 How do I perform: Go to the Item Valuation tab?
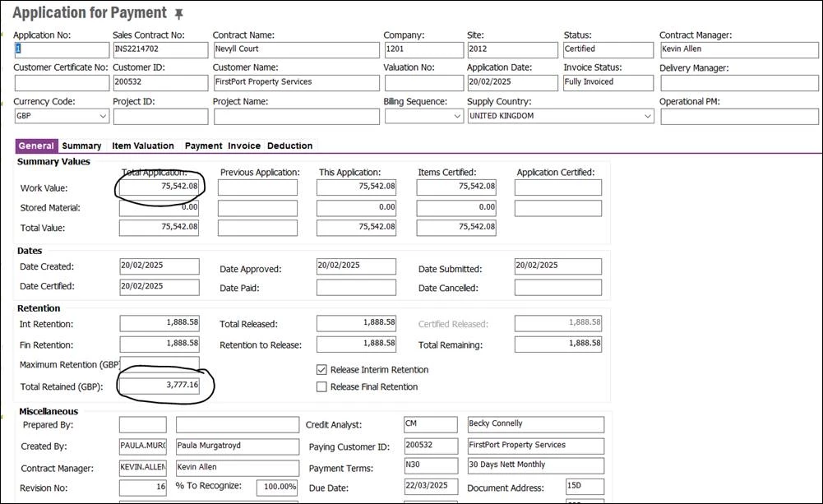[143, 146]
